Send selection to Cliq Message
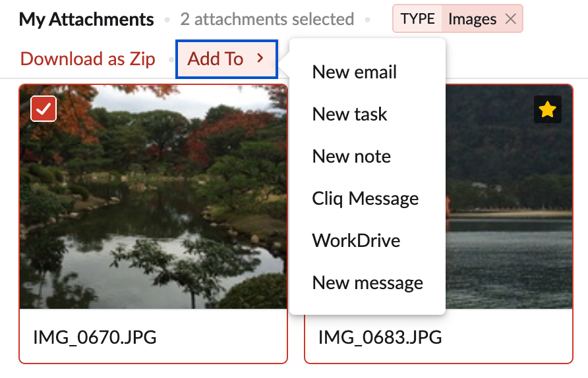Viewport: 588px width, 378px height. (365, 198)
